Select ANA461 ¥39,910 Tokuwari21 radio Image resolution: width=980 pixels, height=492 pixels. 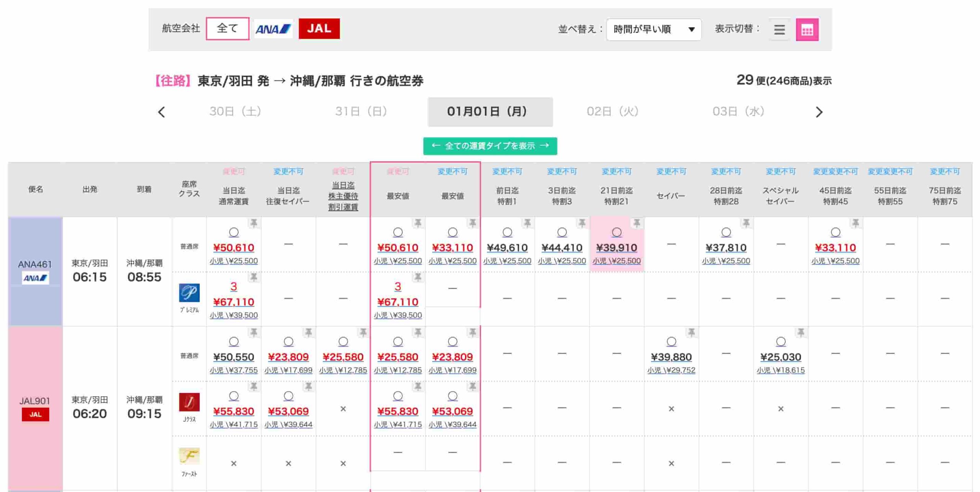pyautogui.click(x=616, y=232)
